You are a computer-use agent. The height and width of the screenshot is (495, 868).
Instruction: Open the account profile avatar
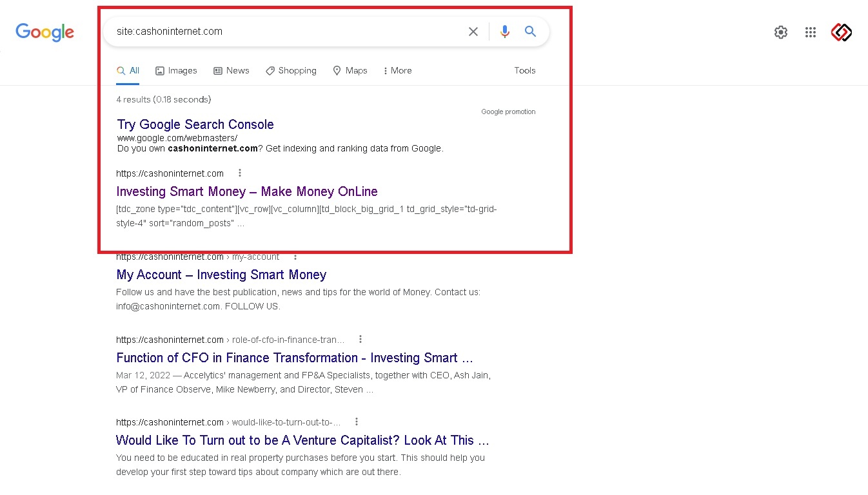point(841,32)
